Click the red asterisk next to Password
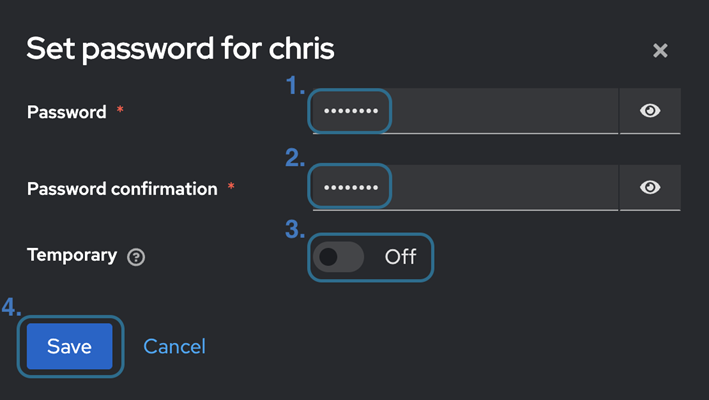Image resolution: width=709 pixels, height=400 pixels. coord(121,110)
